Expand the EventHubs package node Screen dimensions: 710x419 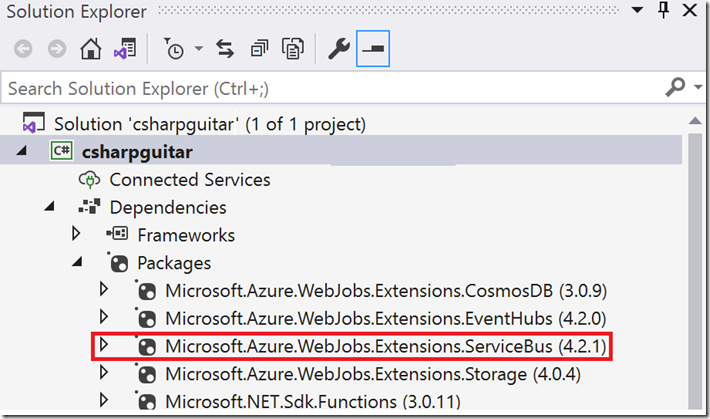coord(104,317)
